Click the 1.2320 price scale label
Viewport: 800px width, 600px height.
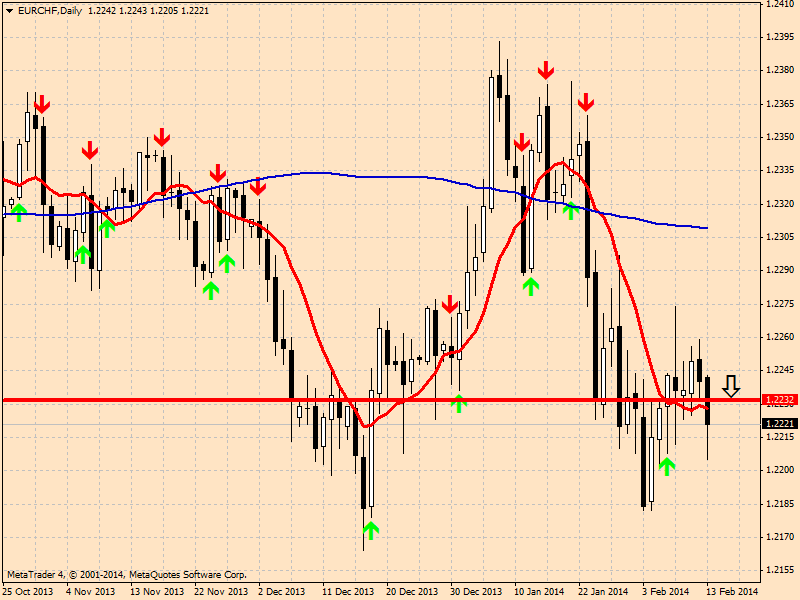(780, 204)
